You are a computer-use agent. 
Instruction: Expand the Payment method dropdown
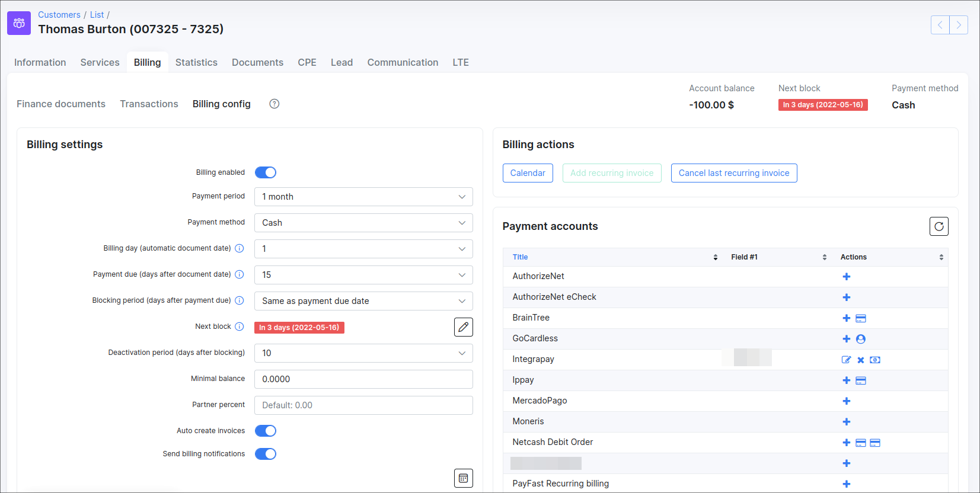click(363, 223)
